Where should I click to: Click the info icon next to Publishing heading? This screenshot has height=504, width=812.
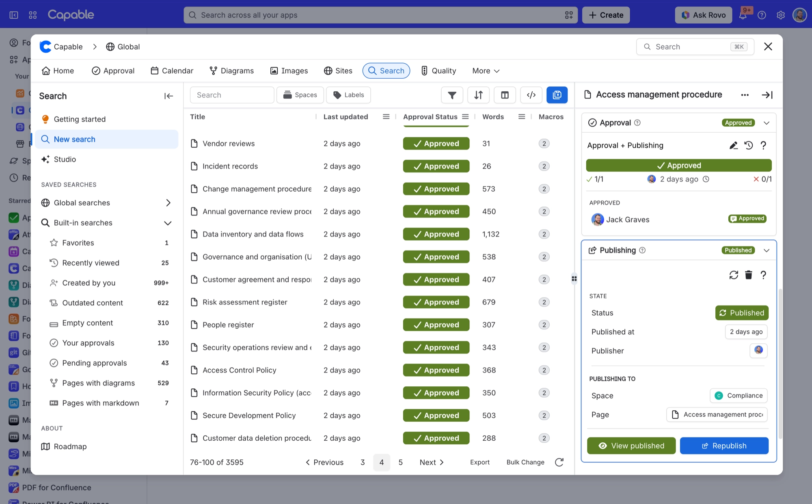tap(642, 250)
